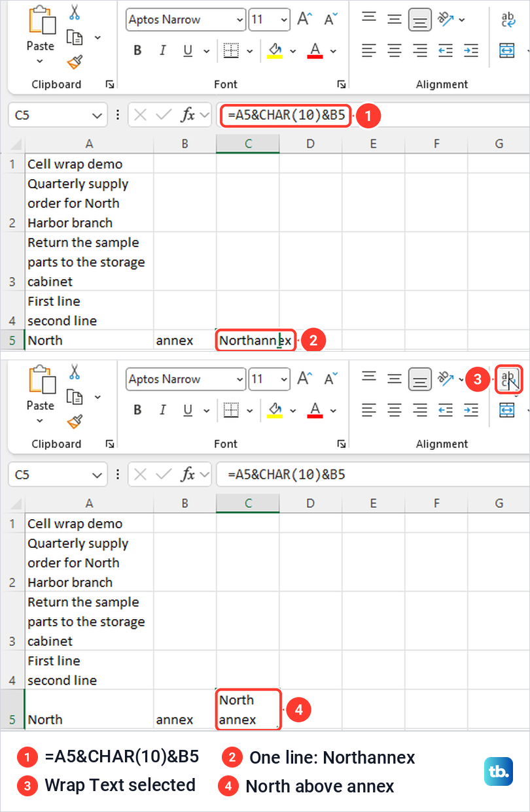Screen dimensions: 530x812
Task: Click Increase Font Size in upper screenshot
Action: (304, 20)
